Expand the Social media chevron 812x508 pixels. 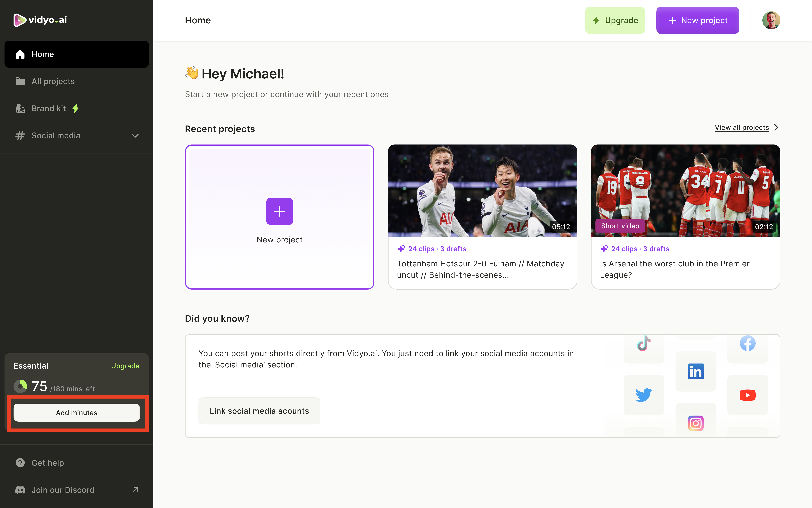[135, 136]
